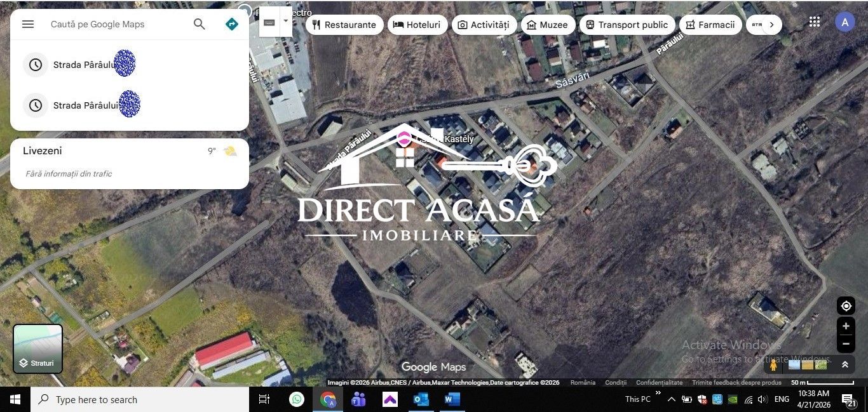Expand the input tools dropdown arrow

tap(286, 21)
